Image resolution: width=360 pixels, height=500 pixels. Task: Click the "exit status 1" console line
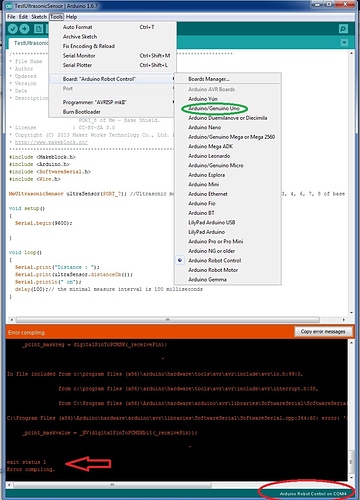(x=27, y=462)
